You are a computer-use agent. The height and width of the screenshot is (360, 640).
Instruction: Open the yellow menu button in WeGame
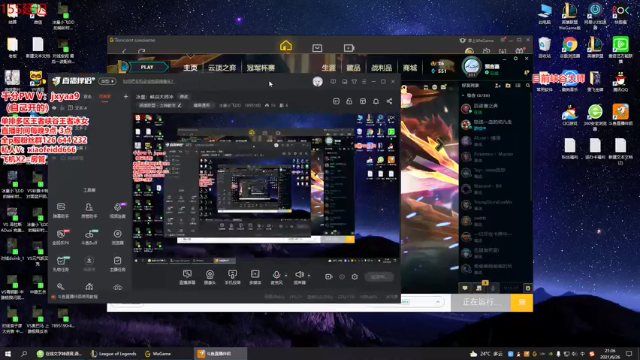tap(522, 302)
